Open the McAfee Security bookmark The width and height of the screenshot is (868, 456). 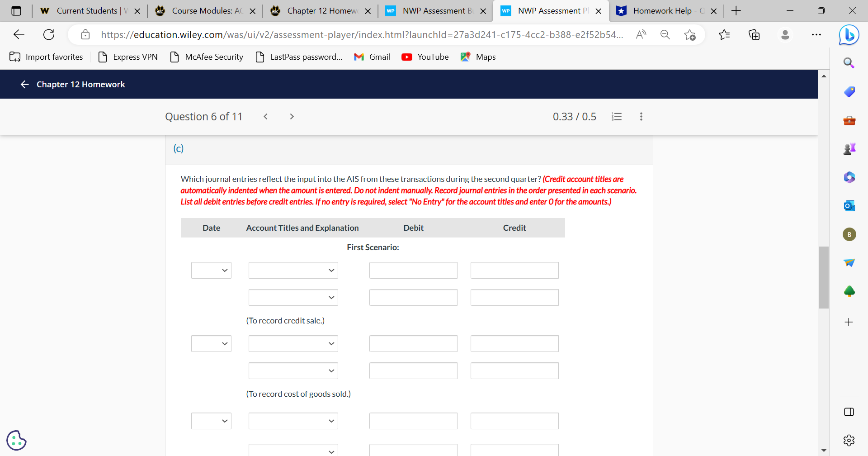(x=207, y=57)
